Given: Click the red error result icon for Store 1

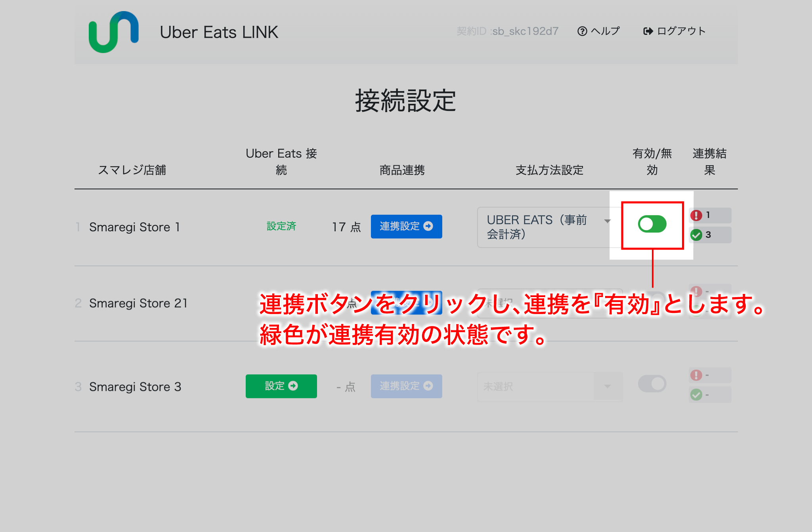Looking at the screenshot, I should click(696, 215).
